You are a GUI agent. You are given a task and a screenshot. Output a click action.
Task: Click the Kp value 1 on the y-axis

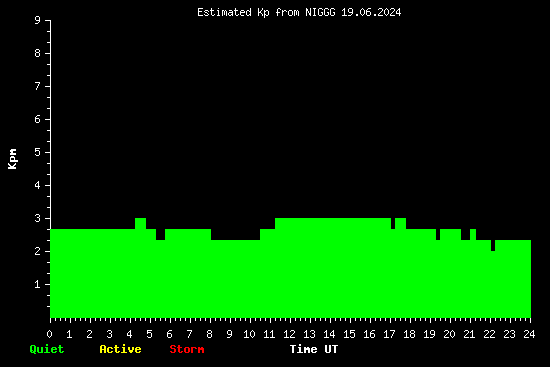click(38, 284)
